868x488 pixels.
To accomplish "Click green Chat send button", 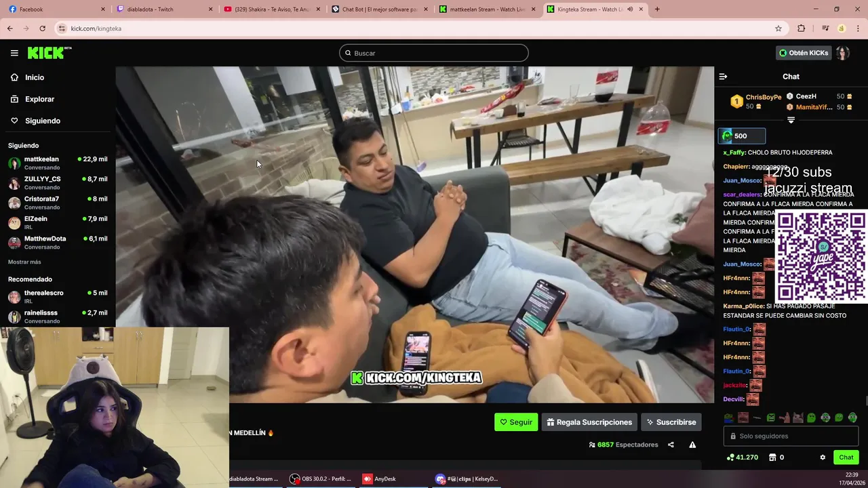I will click(846, 457).
